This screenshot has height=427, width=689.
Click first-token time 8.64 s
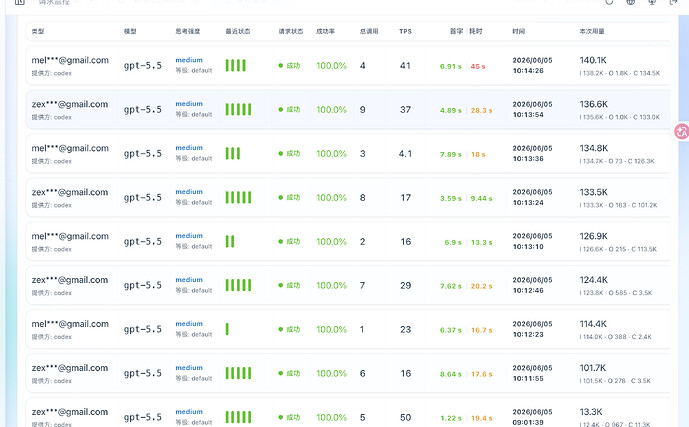click(x=451, y=374)
